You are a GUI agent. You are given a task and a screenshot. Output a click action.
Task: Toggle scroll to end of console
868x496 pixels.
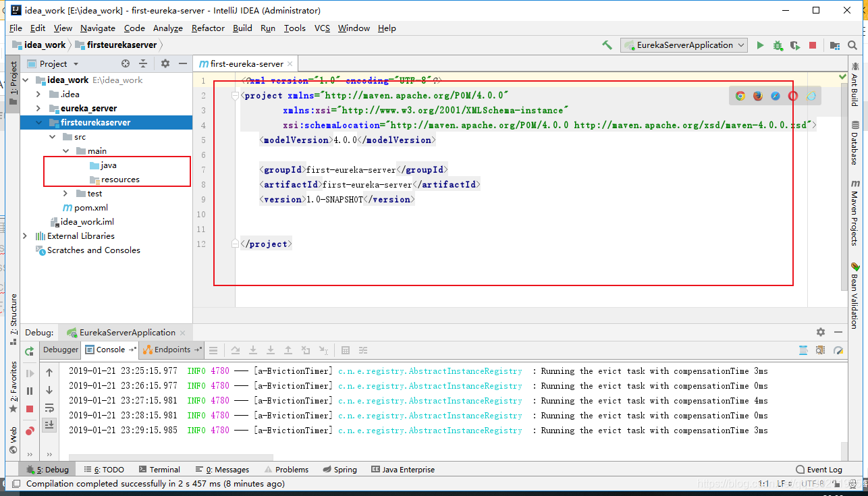point(49,424)
